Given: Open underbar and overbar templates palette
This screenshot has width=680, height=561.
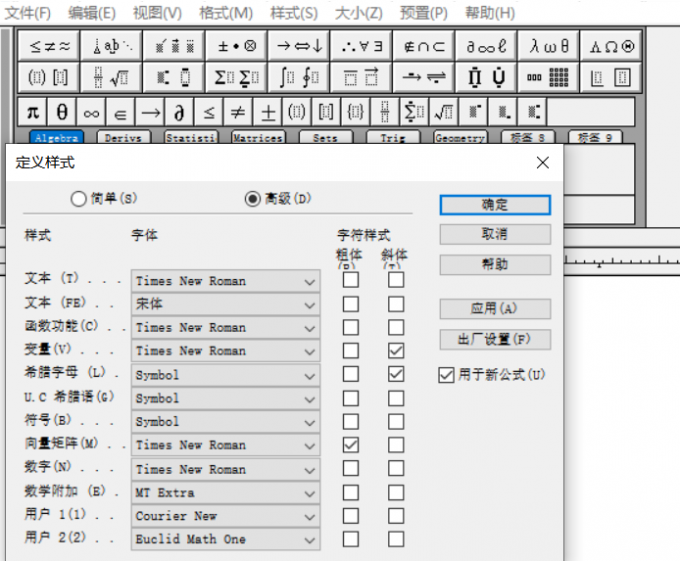Looking at the screenshot, I should [x=361, y=77].
